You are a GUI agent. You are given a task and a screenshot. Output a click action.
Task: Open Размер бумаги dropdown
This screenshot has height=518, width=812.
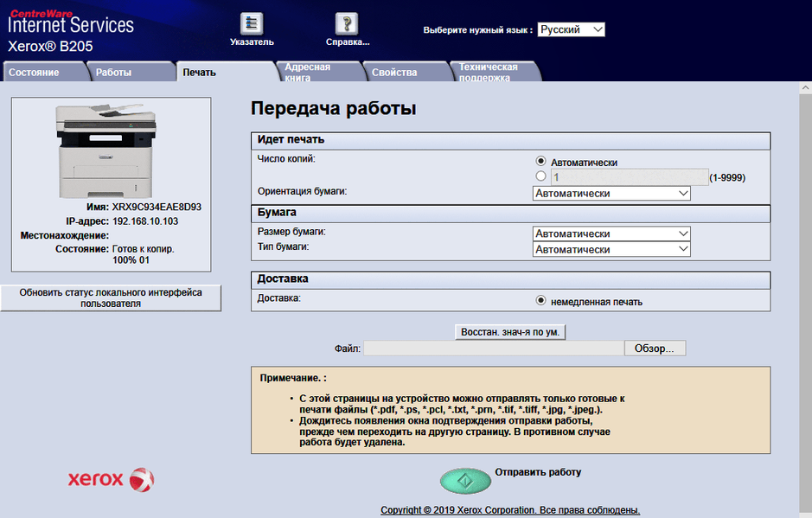[x=611, y=233]
